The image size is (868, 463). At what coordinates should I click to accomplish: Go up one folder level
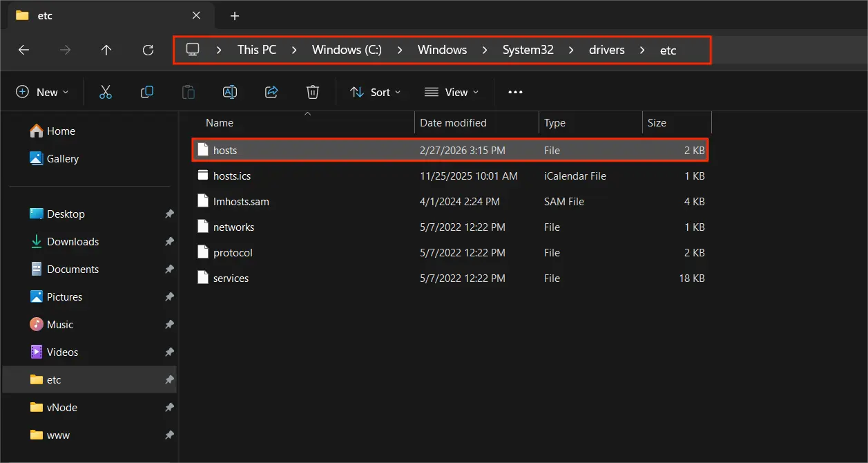(106, 50)
